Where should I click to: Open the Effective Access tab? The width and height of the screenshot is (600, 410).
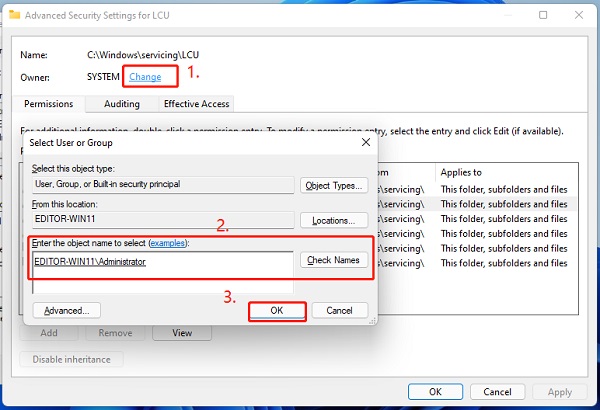point(196,104)
